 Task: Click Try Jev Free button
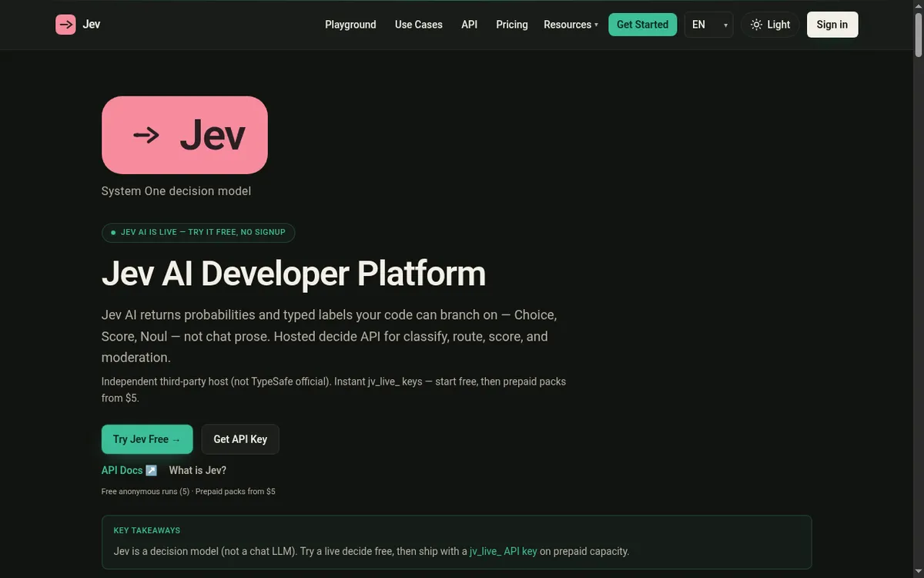pyautogui.click(x=147, y=439)
